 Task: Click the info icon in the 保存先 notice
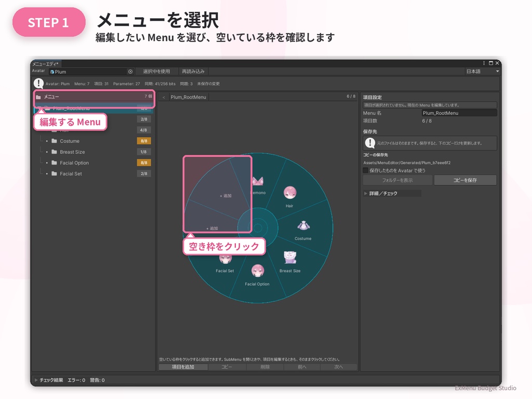(x=370, y=143)
